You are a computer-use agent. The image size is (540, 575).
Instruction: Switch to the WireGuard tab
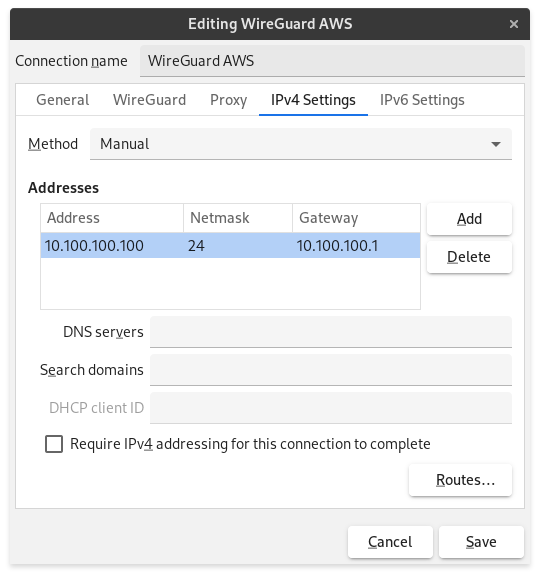tap(150, 100)
